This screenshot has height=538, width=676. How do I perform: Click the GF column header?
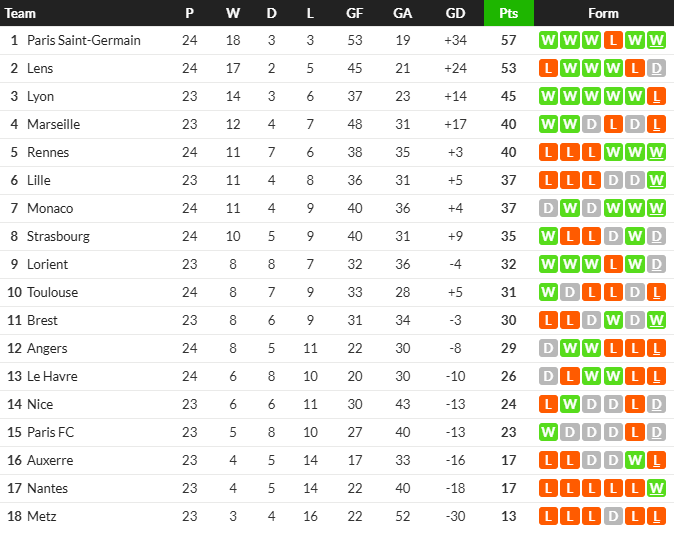point(354,13)
